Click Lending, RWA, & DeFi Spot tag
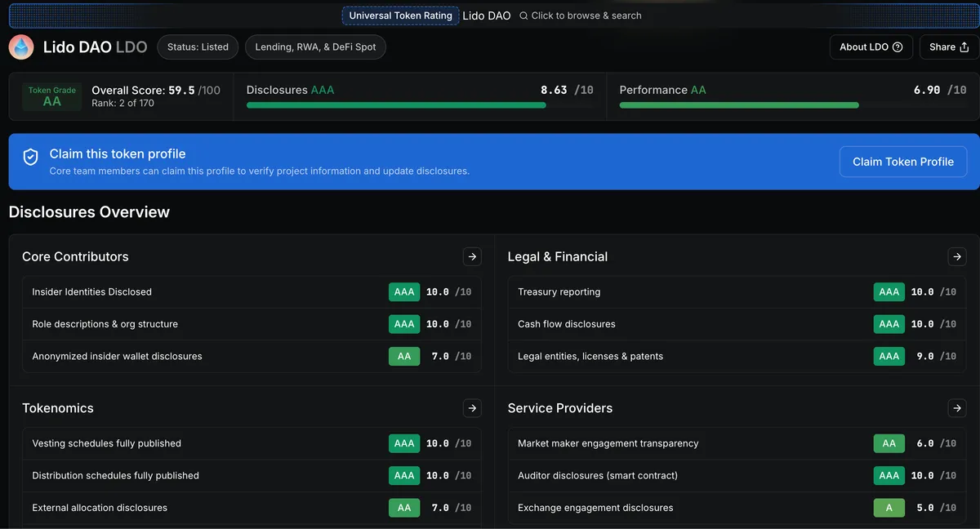This screenshot has width=980, height=529. point(315,47)
